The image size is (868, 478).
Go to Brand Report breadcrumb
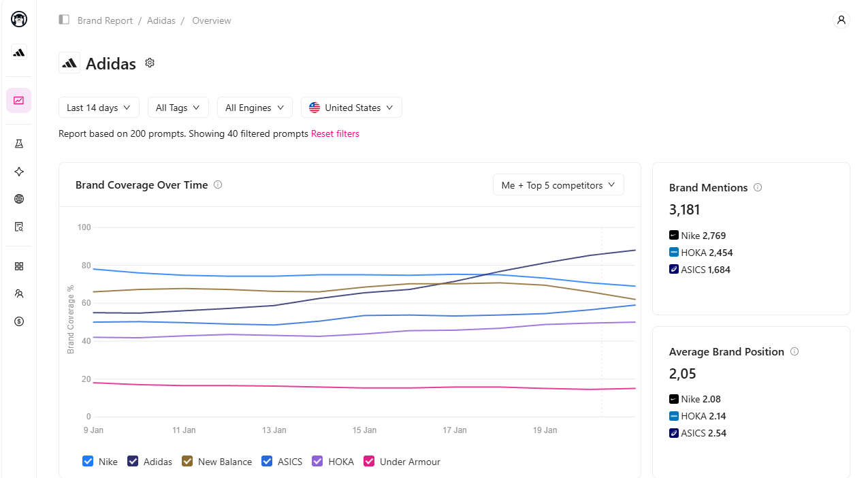point(105,20)
